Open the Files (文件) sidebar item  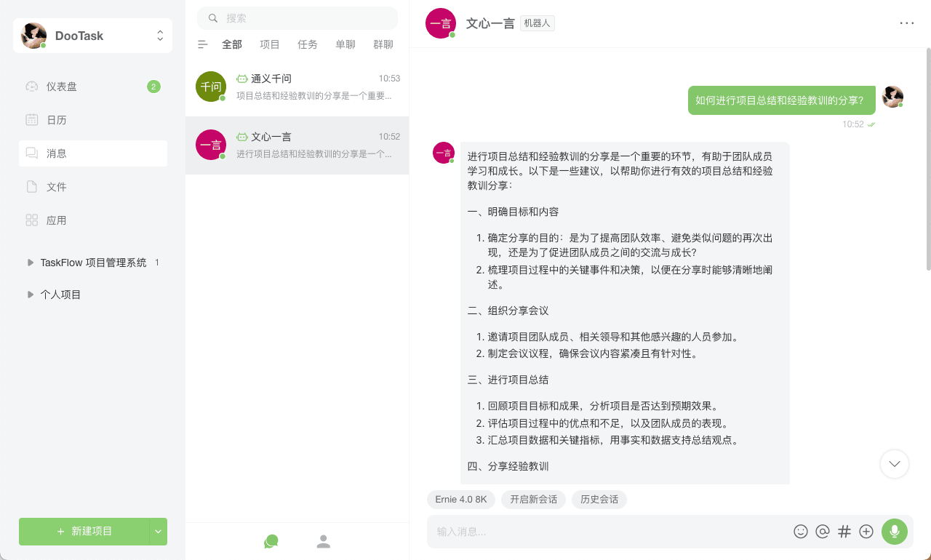[93, 187]
